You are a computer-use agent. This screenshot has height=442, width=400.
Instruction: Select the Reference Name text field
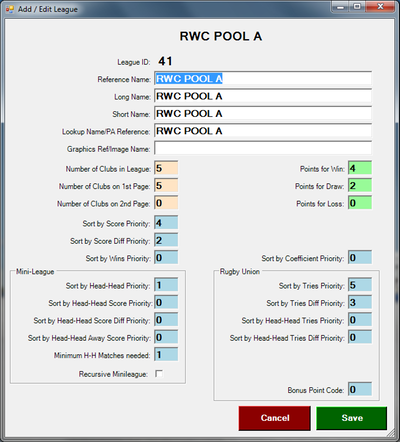click(x=263, y=79)
